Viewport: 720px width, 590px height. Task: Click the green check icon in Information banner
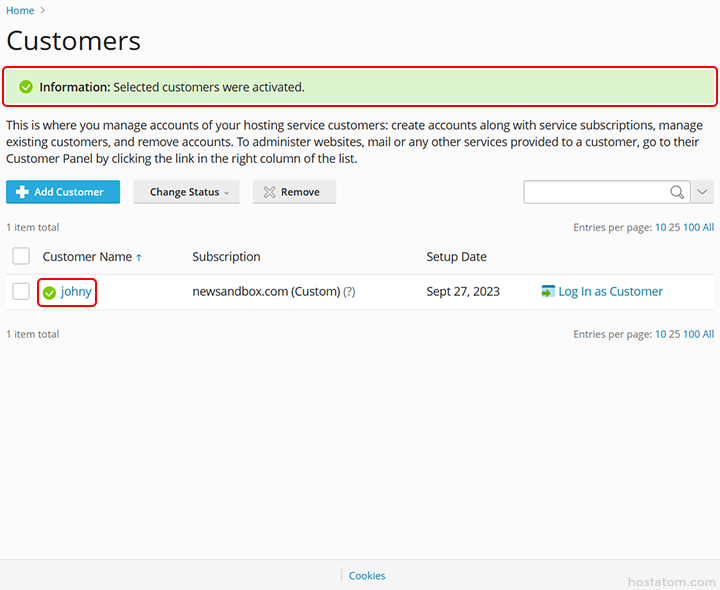pos(26,88)
